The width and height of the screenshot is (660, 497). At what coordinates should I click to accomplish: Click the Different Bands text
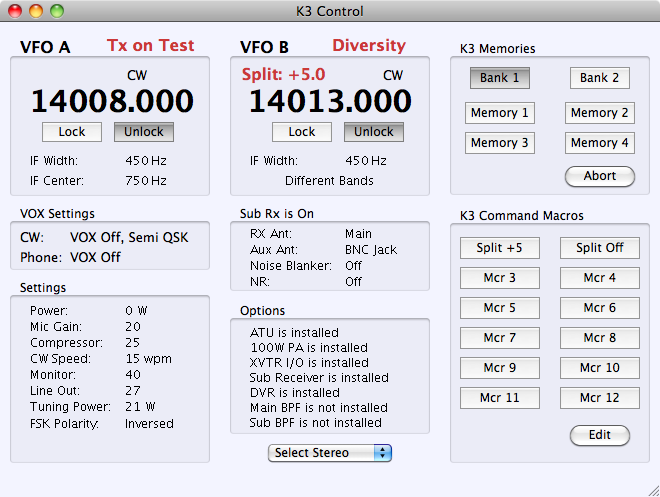[329, 181]
